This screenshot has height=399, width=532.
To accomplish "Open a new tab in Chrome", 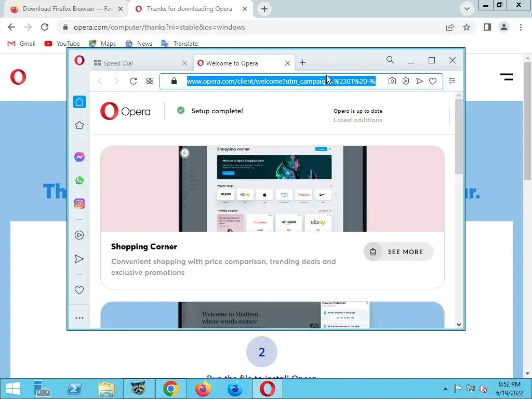I will 264,9.
